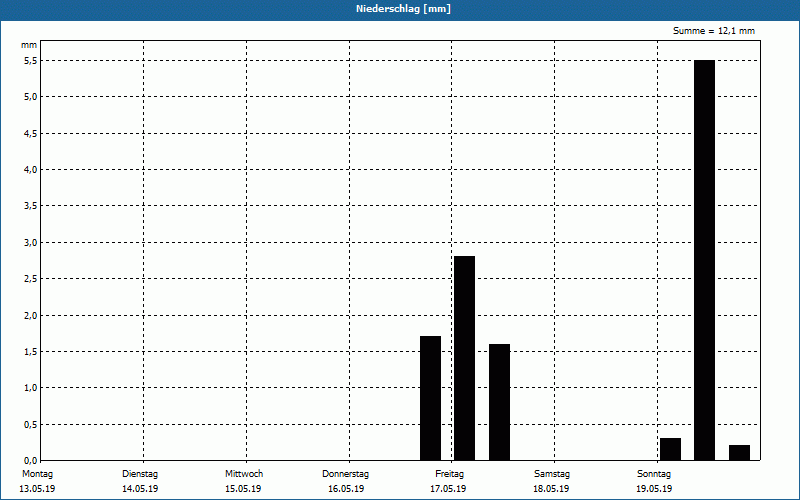This screenshot has height=500, width=800.
Task: Click the 1,7 mm bar before Freitag
Action: click(x=430, y=398)
